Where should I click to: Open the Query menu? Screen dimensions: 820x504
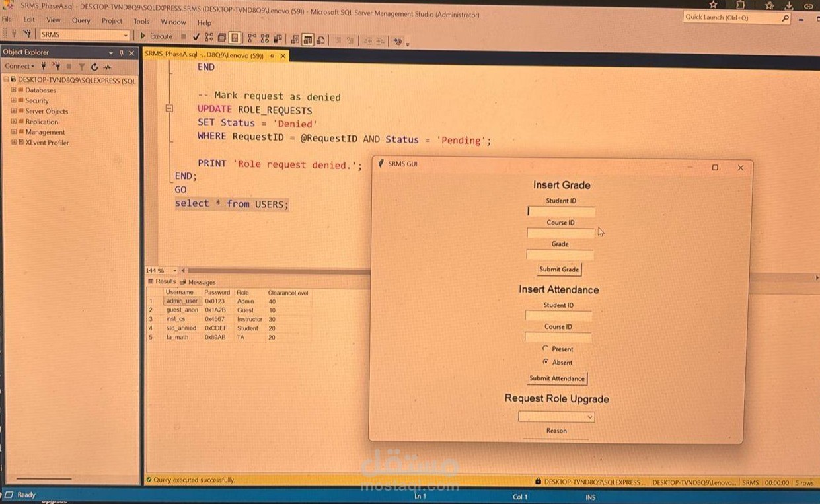click(x=81, y=20)
